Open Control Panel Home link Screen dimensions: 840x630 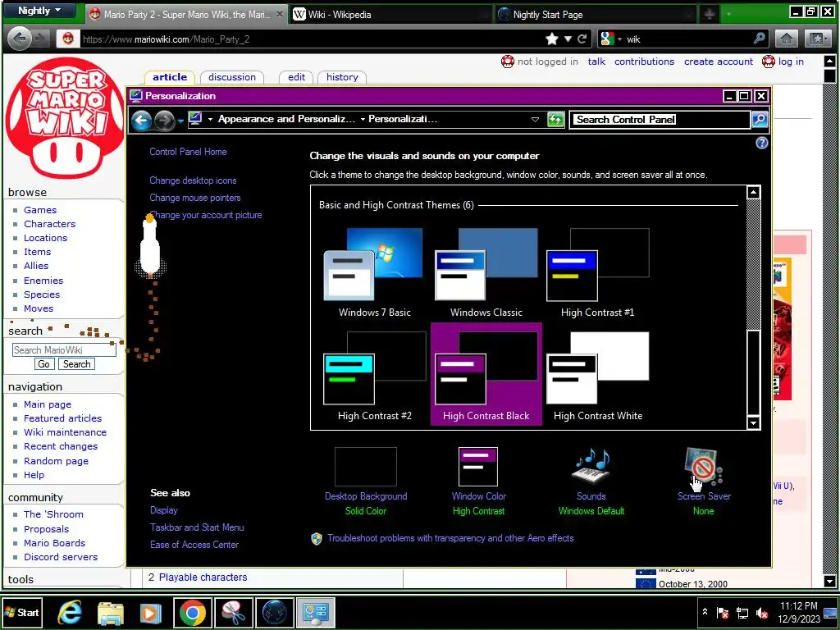click(188, 152)
